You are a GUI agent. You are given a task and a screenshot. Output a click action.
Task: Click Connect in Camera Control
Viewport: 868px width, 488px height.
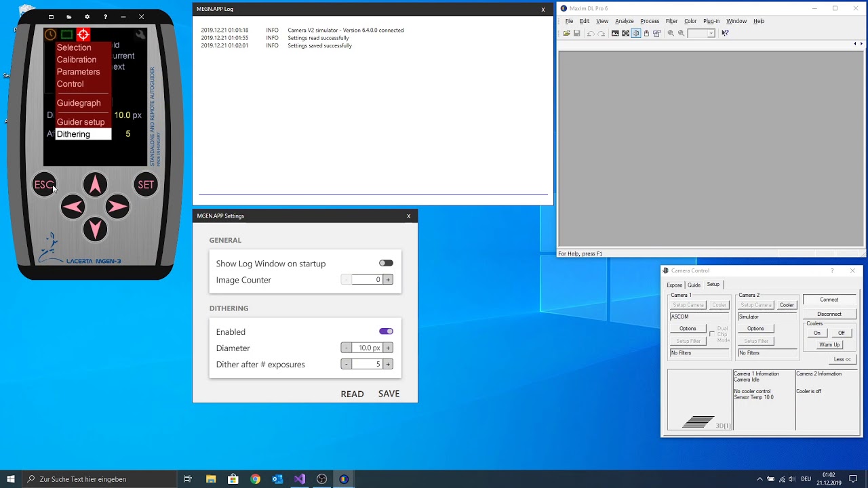pos(829,300)
